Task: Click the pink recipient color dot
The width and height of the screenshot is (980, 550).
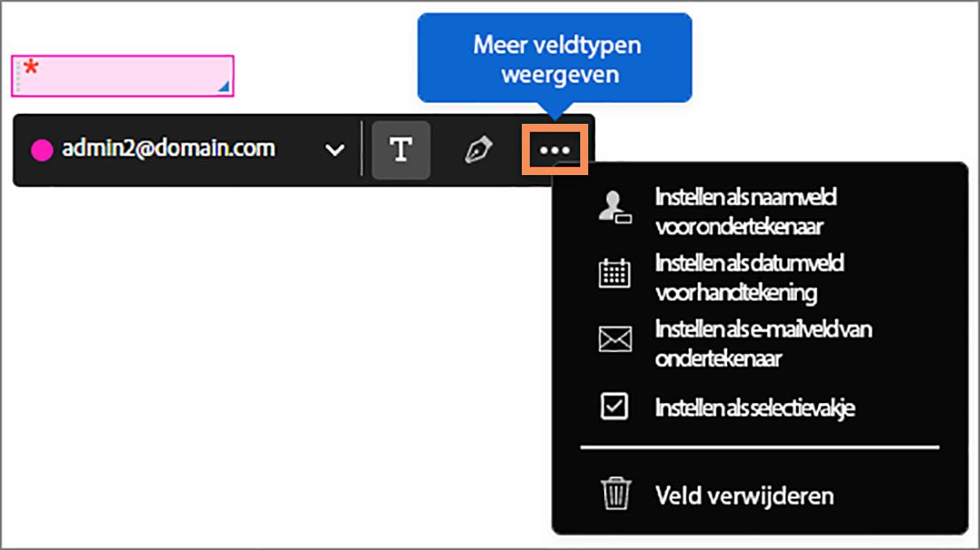Action: 42,150
